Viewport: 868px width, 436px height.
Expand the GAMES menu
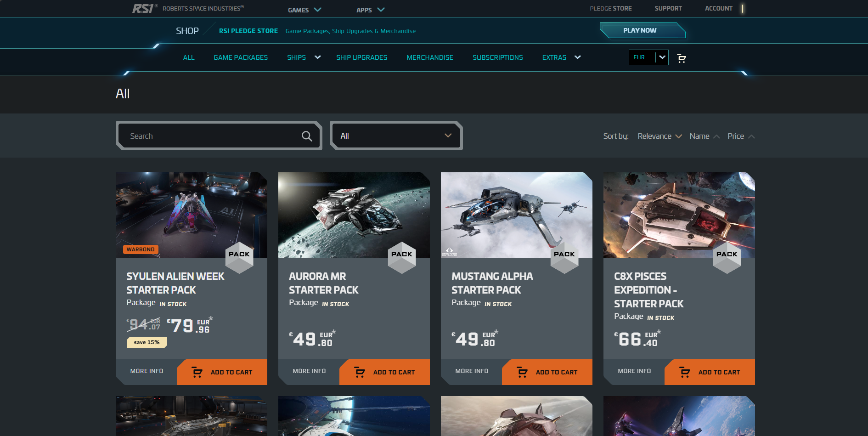tap(304, 10)
